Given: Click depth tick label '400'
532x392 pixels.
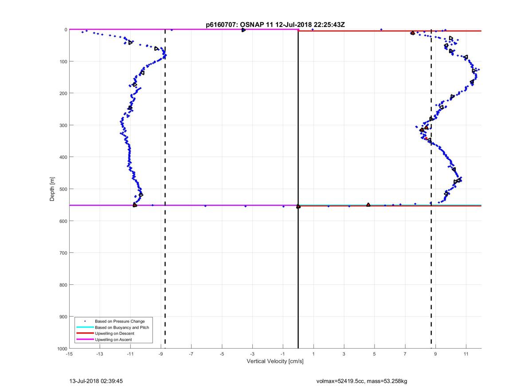Looking at the screenshot, I should click(x=63, y=157).
